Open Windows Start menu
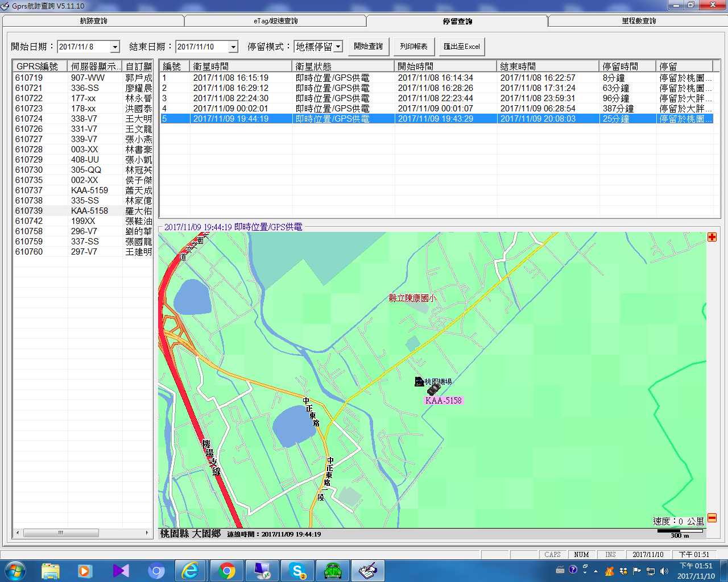The width and height of the screenshot is (728, 582). point(15,571)
